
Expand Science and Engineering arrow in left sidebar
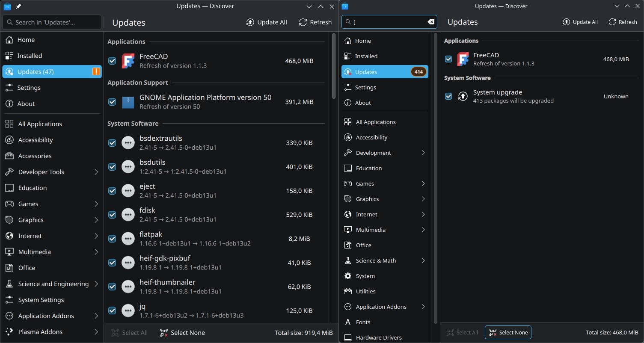point(96,284)
